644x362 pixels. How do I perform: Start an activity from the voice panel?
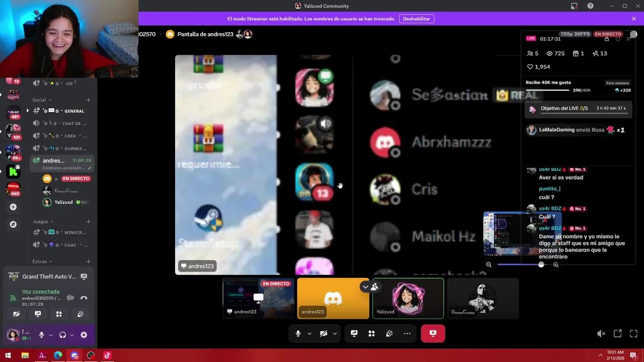[x=59, y=314]
